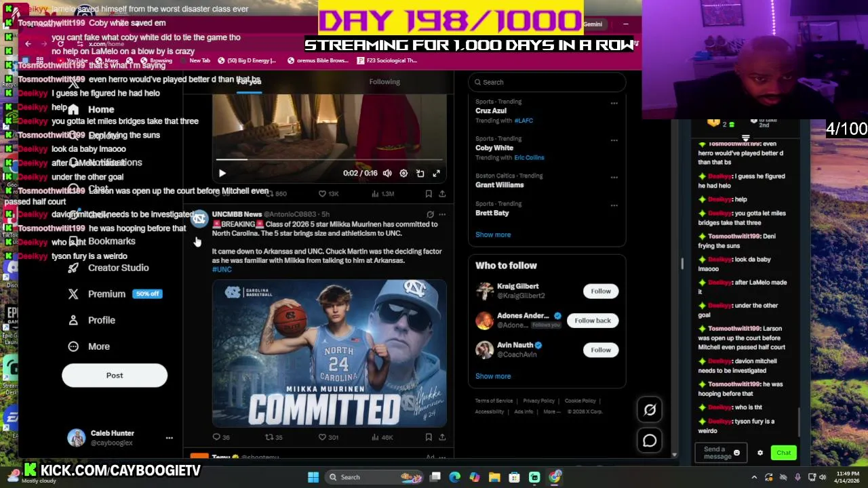The width and height of the screenshot is (868, 488).
Task: Show more trending topics
Action: 493,235
